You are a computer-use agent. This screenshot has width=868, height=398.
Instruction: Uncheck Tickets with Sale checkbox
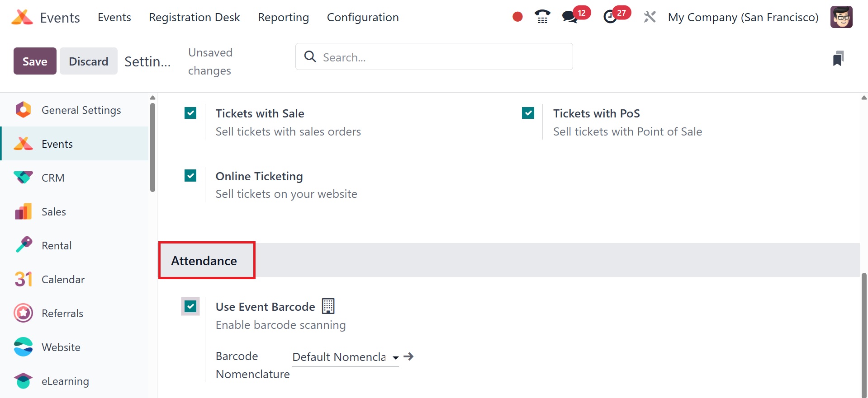click(x=190, y=113)
